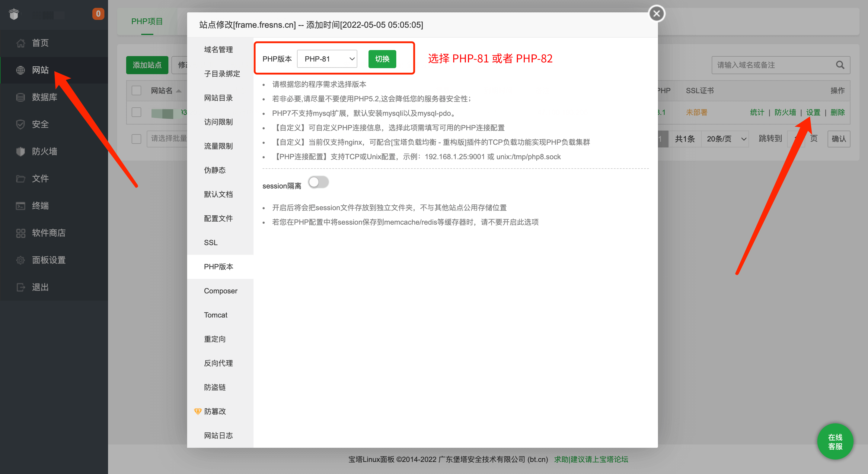868x474 pixels.
Task: Click the shield icon beside 安全
Action: tap(21, 124)
